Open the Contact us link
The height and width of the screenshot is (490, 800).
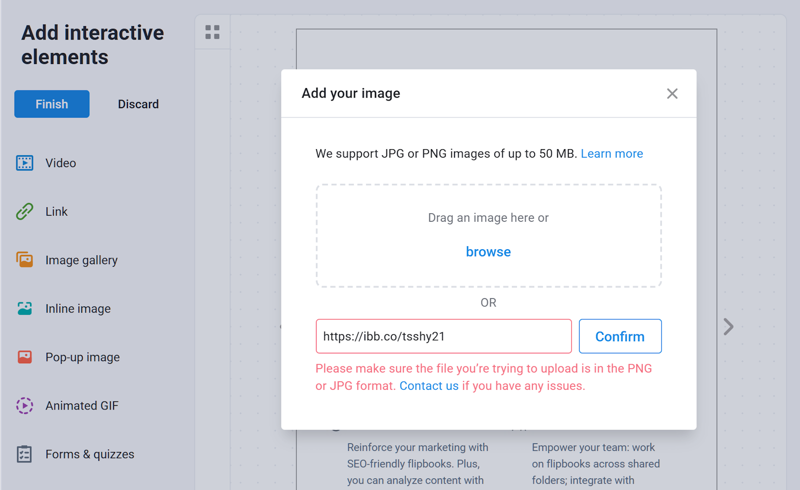pyautogui.click(x=429, y=386)
